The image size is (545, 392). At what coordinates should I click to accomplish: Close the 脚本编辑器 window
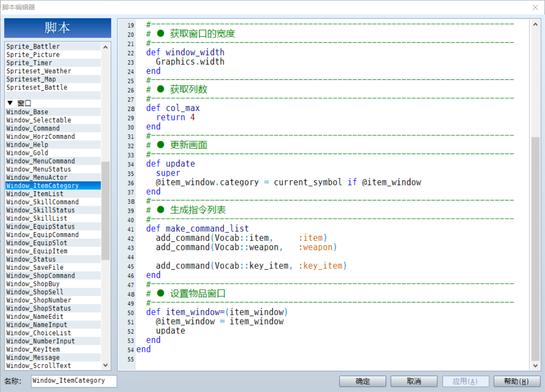[535, 7]
